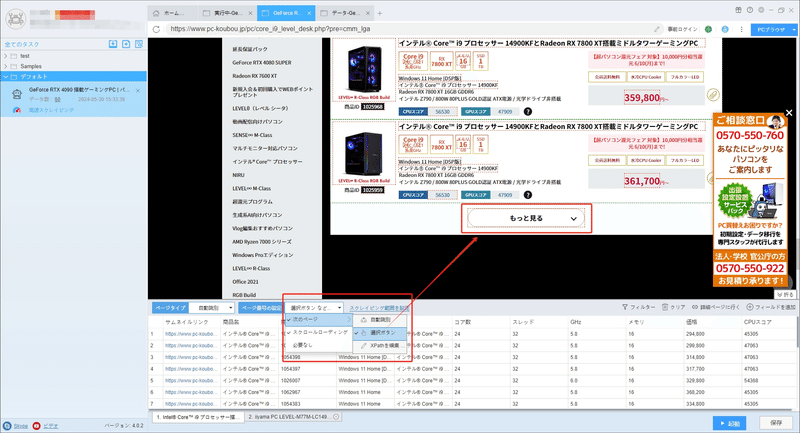Viewport: 800px width, 433px height.
Task: Click the user avatar at top left
Action: pos(15,18)
